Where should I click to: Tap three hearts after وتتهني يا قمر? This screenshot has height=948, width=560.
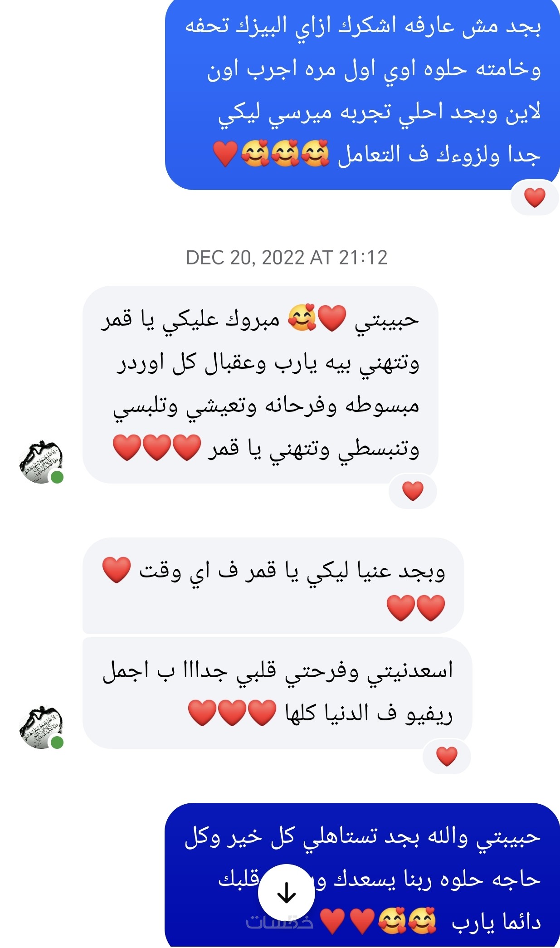point(157,448)
